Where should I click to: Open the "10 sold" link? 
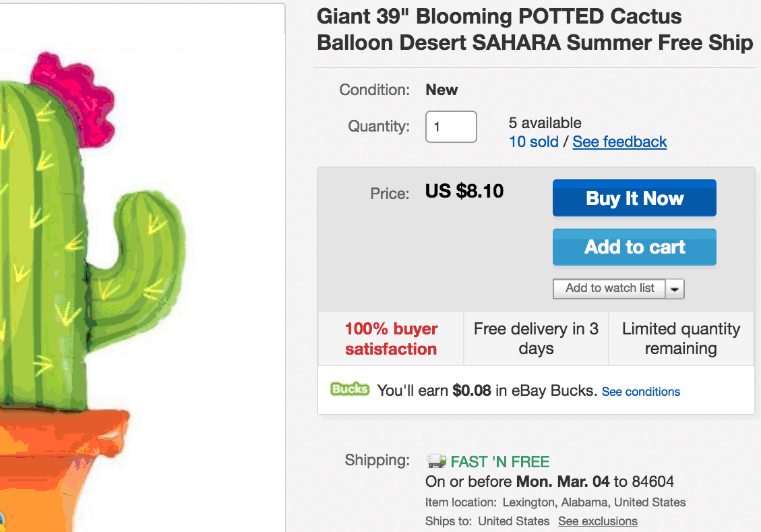[533, 142]
